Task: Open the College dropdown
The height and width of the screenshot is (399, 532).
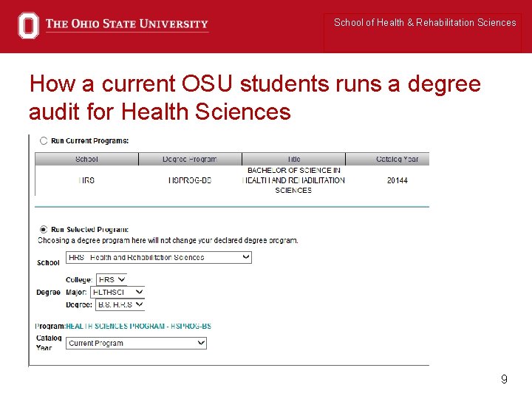Action: (x=112, y=280)
